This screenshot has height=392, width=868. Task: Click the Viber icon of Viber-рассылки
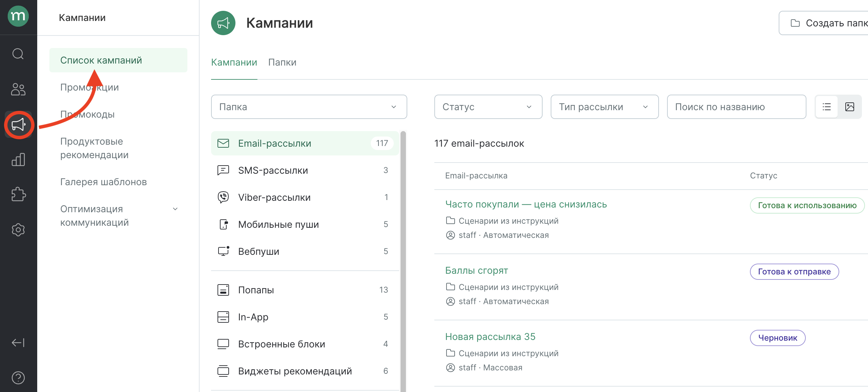(x=223, y=197)
